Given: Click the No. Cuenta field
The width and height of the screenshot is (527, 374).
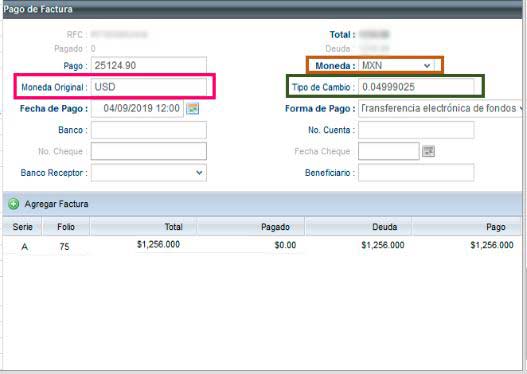Looking at the screenshot, I should tap(416, 130).
